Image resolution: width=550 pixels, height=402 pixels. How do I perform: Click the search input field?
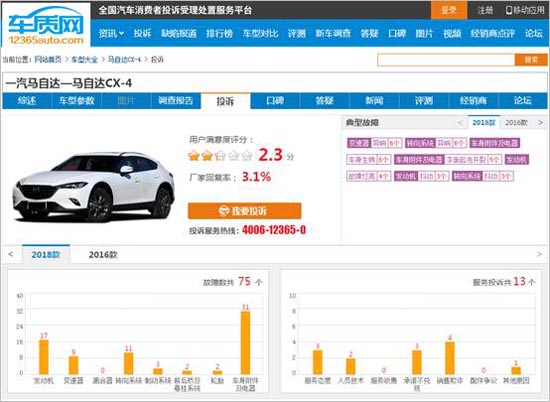pos(446,60)
